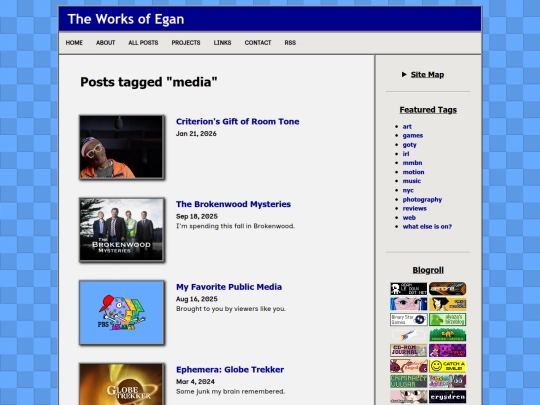Select the 'mmbn' featured tag
Viewport: 540px width, 405px height.
(x=412, y=163)
